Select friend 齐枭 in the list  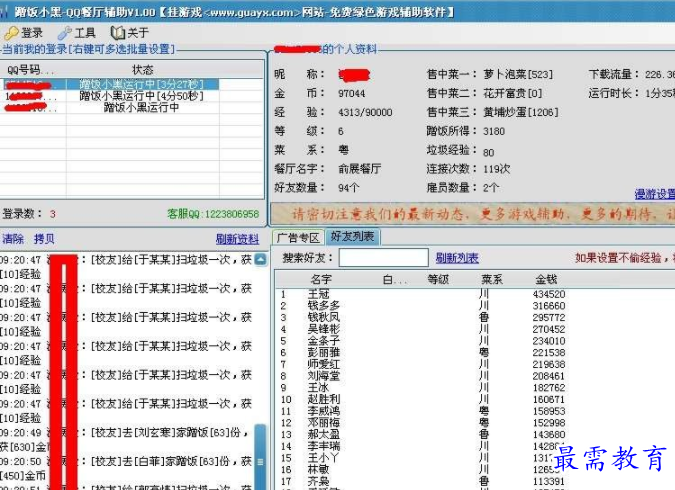[319, 481]
